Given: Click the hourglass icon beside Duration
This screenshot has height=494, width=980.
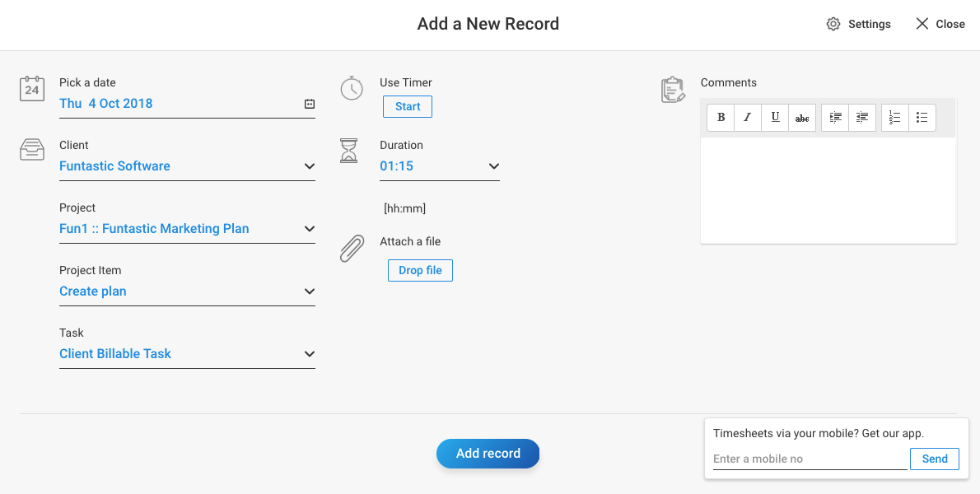Looking at the screenshot, I should (348, 151).
